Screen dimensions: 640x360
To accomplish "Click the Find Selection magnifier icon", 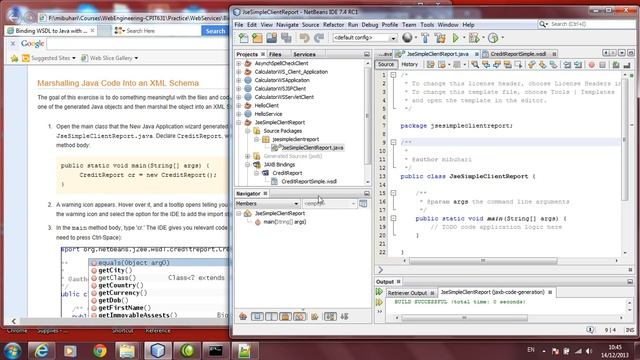I will [475, 64].
